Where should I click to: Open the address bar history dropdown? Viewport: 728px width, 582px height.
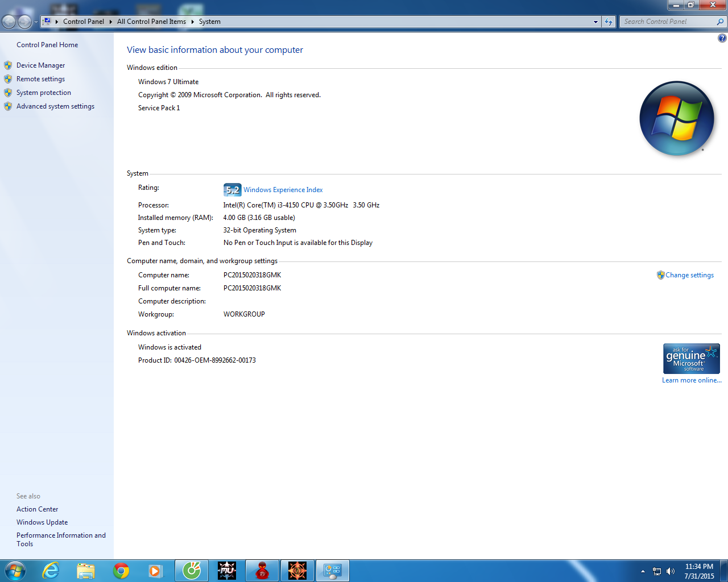[595, 22]
